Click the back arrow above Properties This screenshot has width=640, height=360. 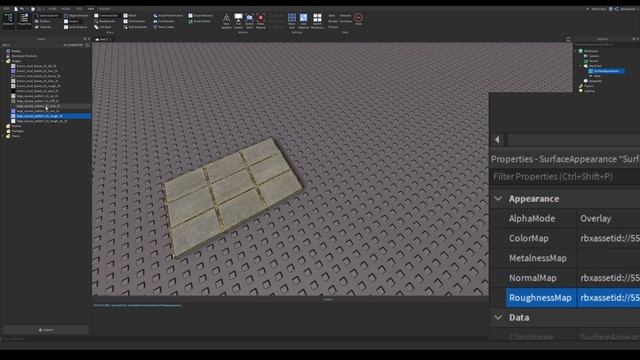(x=497, y=140)
